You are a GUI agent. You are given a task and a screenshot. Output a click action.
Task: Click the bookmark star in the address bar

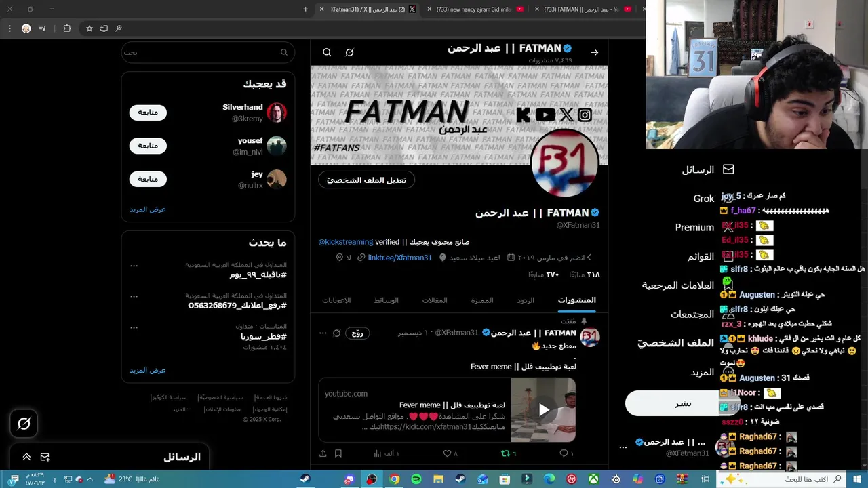[89, 28]
